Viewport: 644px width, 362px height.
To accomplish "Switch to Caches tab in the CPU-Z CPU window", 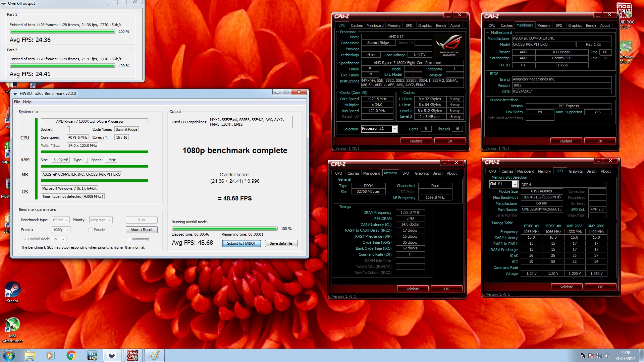I will [x=357, y=25].
